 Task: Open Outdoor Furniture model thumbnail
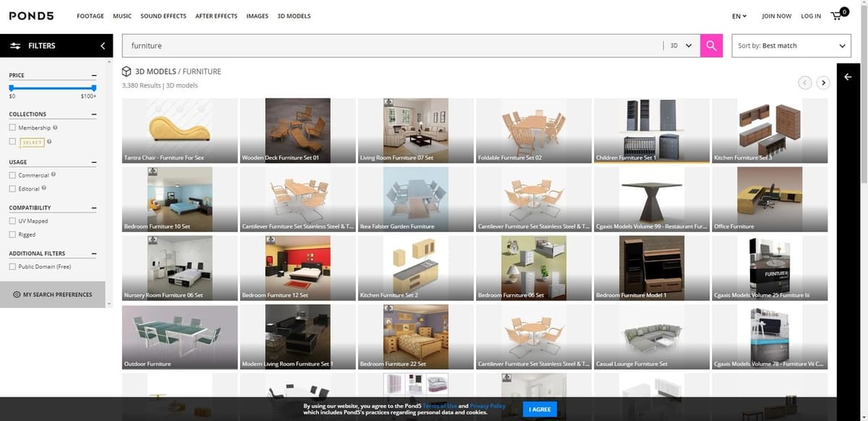[179, 336]
